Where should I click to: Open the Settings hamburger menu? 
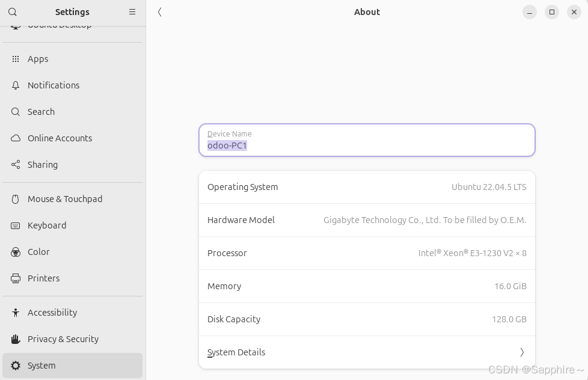point(132,12)
